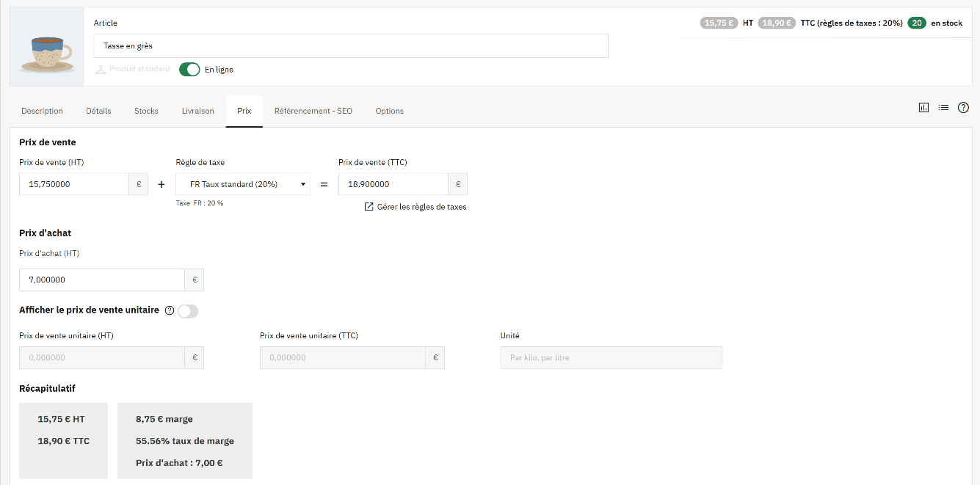Switch to the Description tab
980x485 pixels.
click(42, 111)
